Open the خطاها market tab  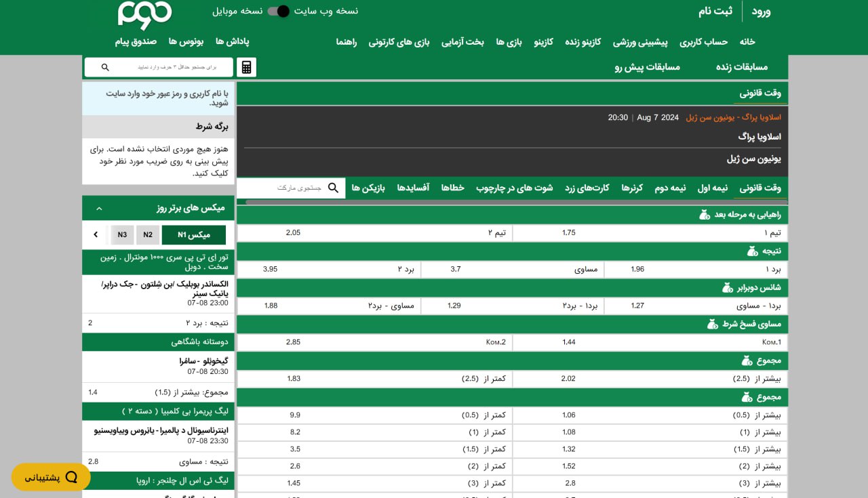click(453, 188)
